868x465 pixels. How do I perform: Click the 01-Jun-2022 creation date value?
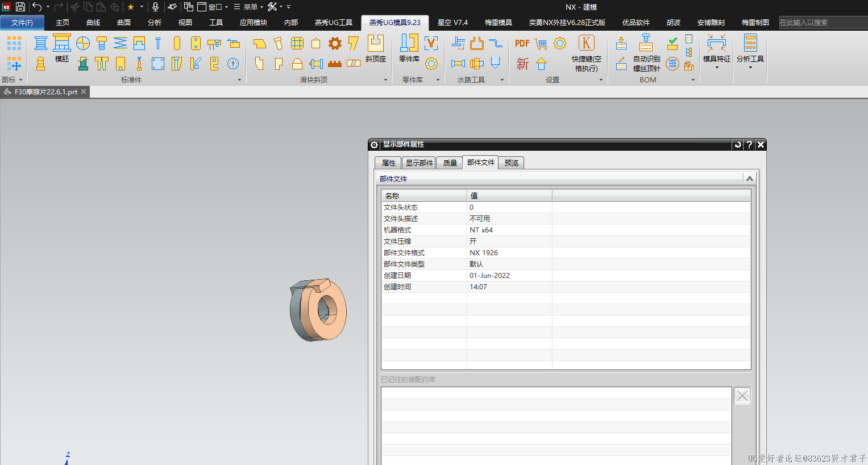click(x=489, y=276)
